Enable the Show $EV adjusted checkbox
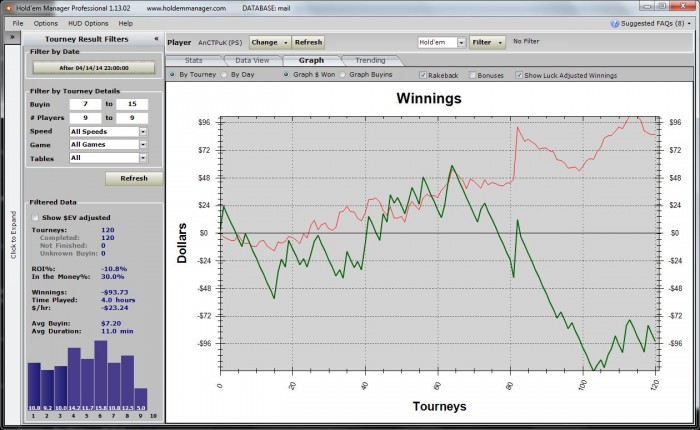The height and width of the screenshot is (430, 700). (35, 217)
